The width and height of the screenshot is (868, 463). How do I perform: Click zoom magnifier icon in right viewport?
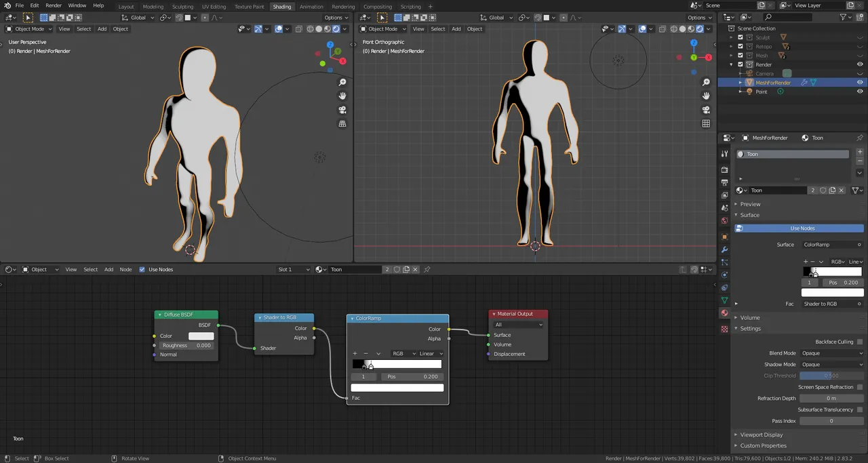[706, 82]
